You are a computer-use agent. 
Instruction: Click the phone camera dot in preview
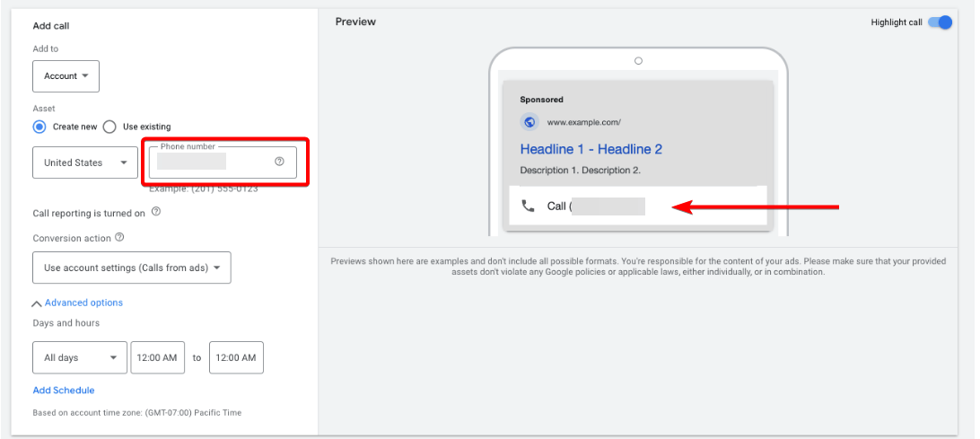tap(638, 61)
